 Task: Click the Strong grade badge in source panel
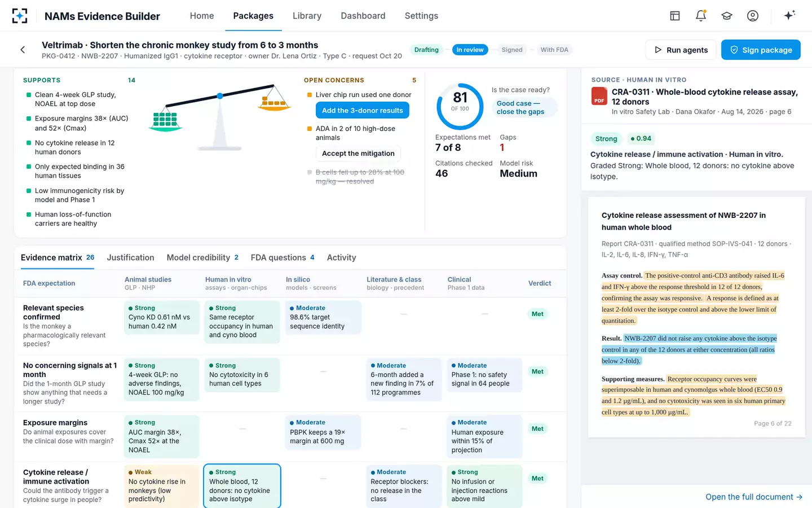tap(606, 139)
